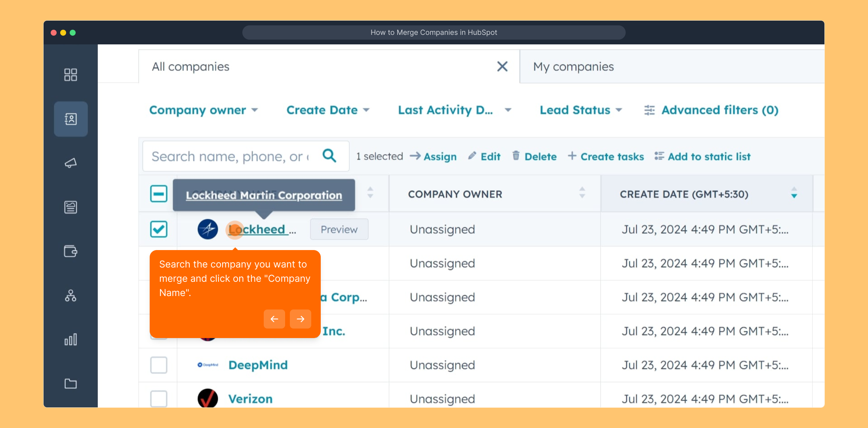The width and height of the screenshot is (868, 428).
Task: Open the automation hierarchy icon in sidebar
Action: [x=70, y=296]
